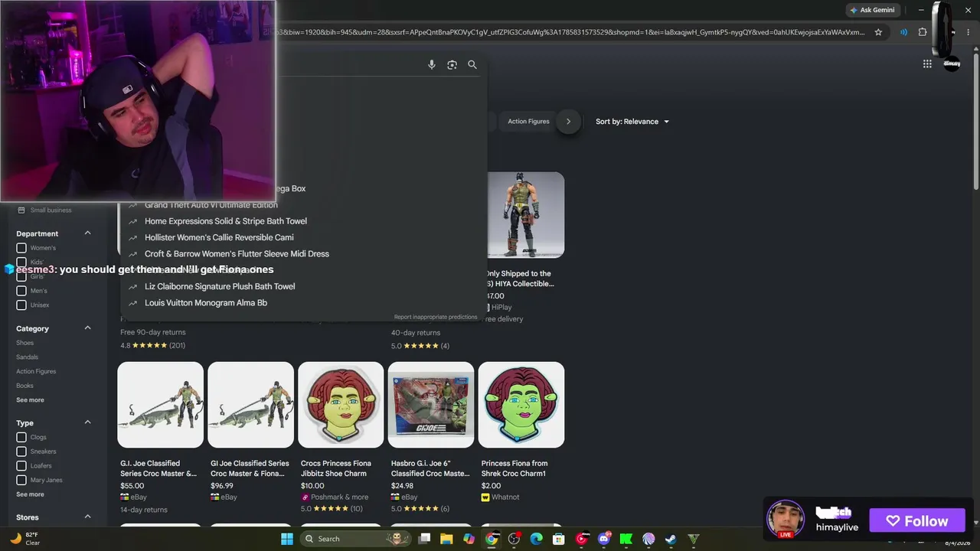Collapse the Type filter section

coord(87,422)
